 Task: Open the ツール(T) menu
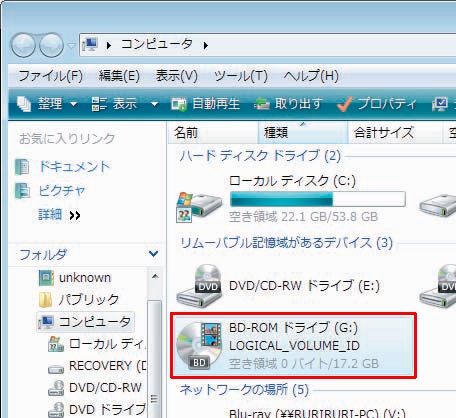(241, 76)
